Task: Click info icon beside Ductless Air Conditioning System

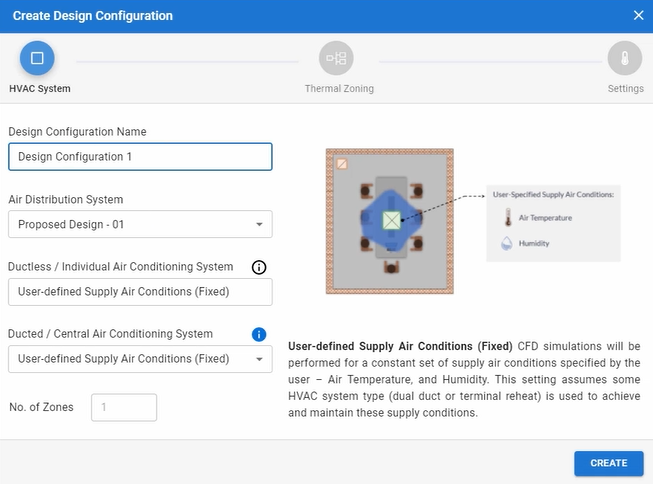Action: point(259,267)
